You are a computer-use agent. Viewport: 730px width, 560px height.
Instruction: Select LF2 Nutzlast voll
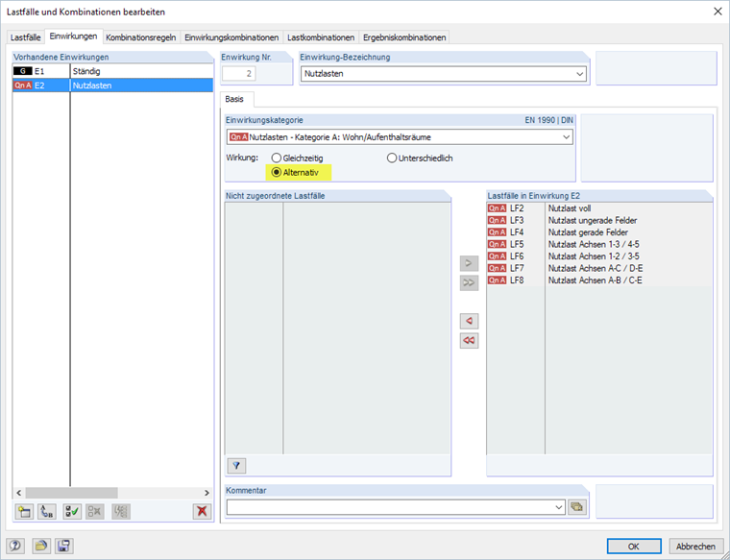tap(599, 208)
